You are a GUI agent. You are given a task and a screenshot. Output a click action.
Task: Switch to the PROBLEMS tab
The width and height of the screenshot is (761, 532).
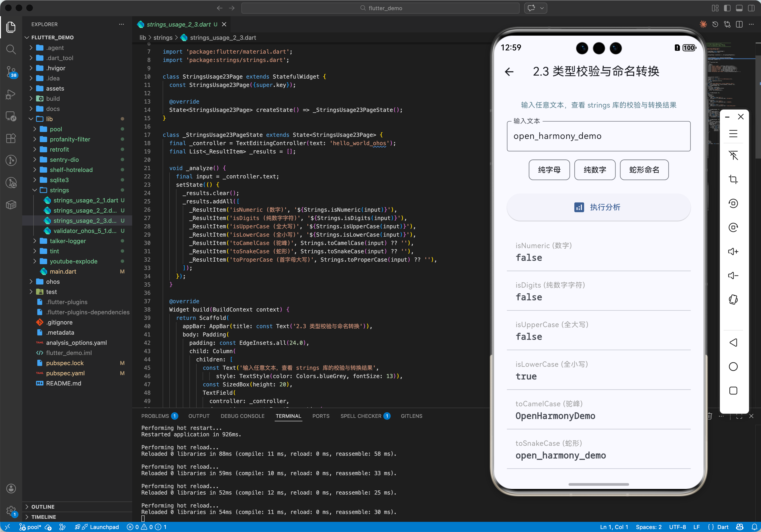click(155, 416)
